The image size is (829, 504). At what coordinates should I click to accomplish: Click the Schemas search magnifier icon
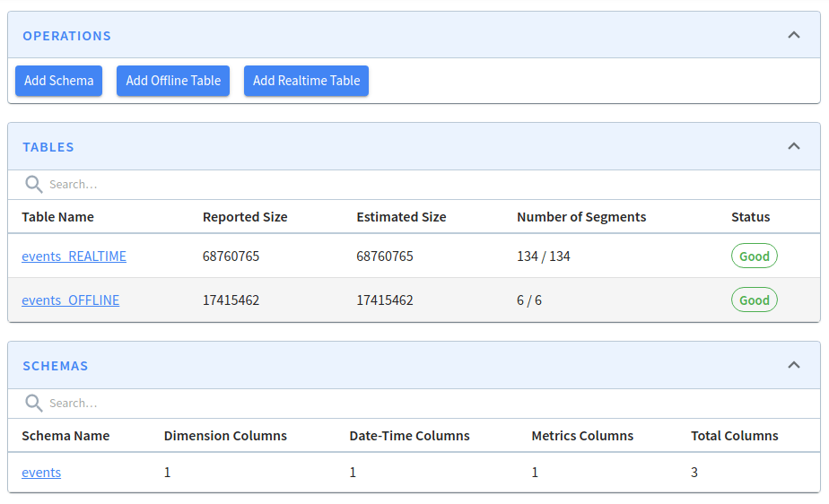[x=34, y=403]
